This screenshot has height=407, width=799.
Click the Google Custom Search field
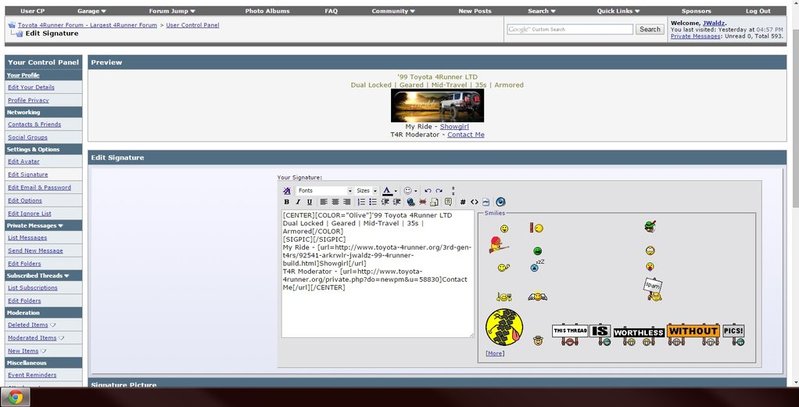click(570, 29)
